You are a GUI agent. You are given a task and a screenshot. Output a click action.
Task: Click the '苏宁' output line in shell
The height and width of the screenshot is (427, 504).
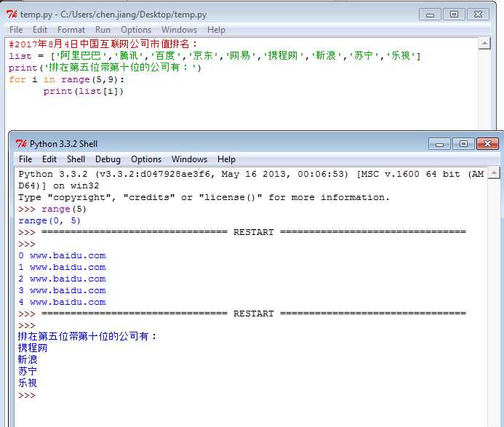tap(28, 371)
